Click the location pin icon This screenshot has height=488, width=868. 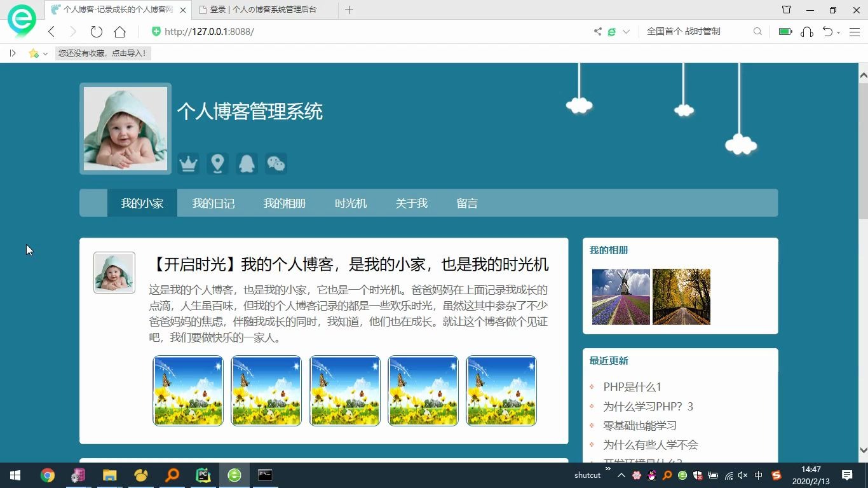(217, 163)
